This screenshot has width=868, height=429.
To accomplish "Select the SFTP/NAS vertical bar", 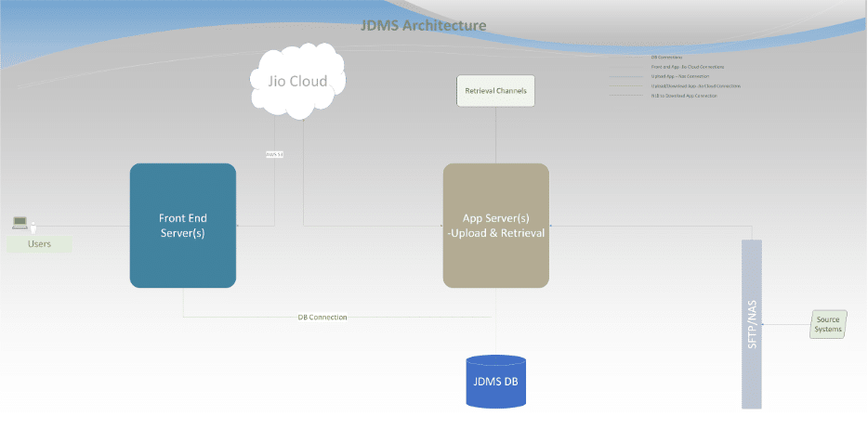I will click(x=751, y=324).
